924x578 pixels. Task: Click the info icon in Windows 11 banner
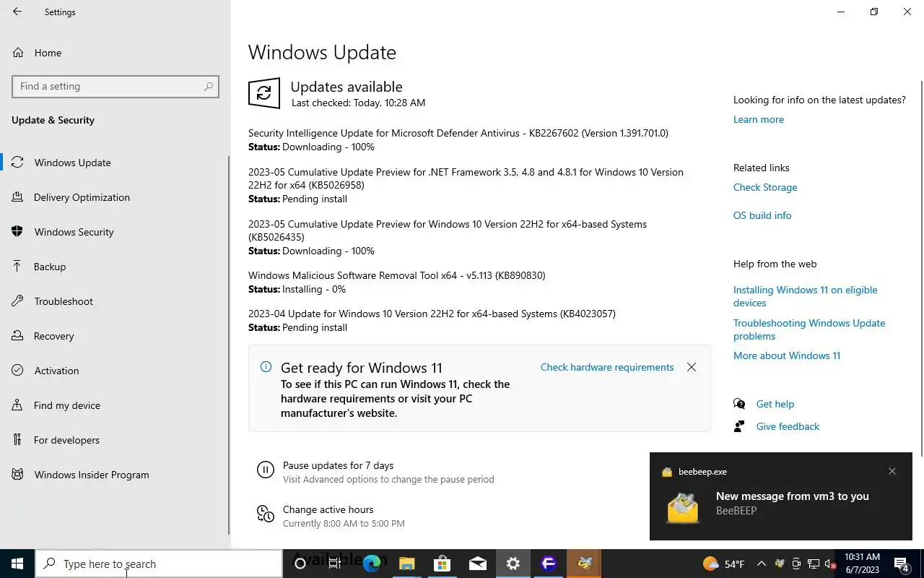click(266, 367)
